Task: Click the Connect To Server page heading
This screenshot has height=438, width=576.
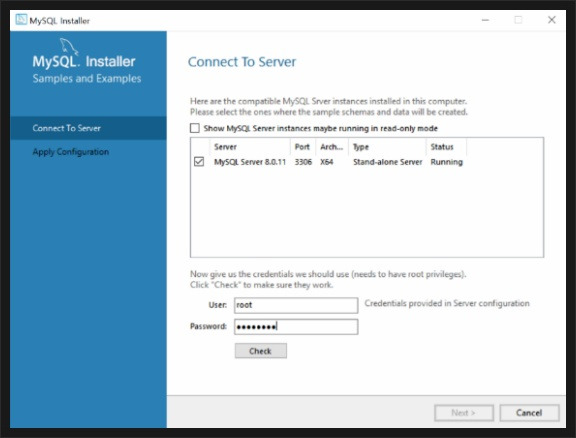Action: [x=242, y=62]
